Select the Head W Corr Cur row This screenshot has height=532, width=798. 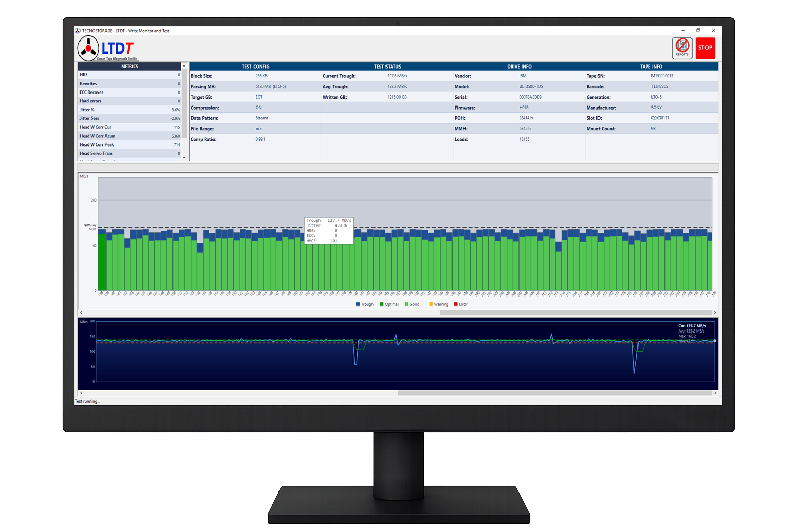(129, 127)
